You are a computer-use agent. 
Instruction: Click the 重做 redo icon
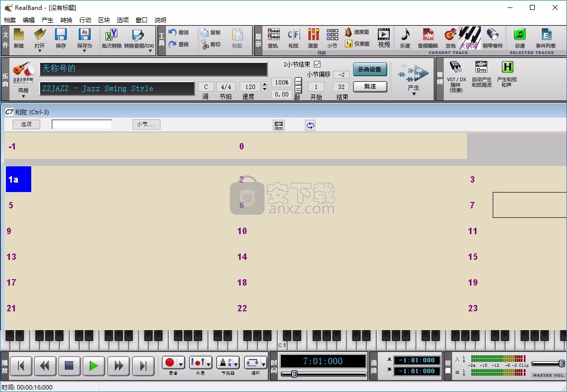[x=172, y=44]
